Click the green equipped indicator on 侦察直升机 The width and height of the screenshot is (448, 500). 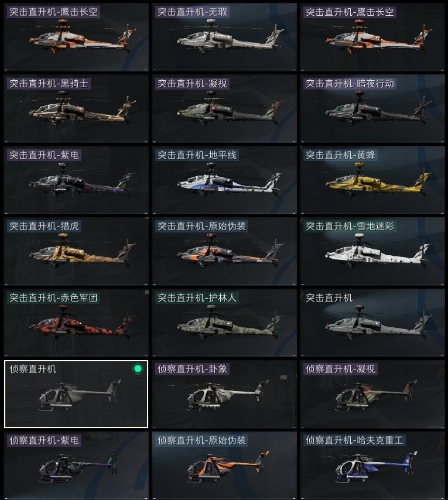[x=138, y=369]
